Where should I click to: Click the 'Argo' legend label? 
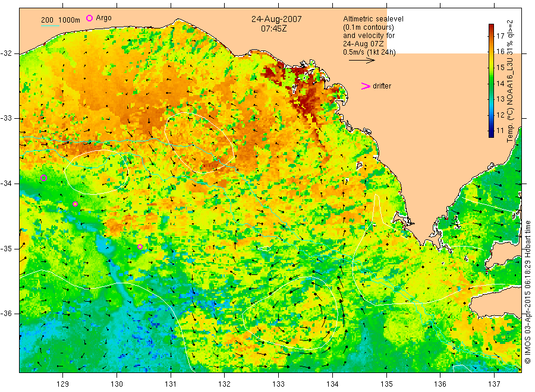103,18
